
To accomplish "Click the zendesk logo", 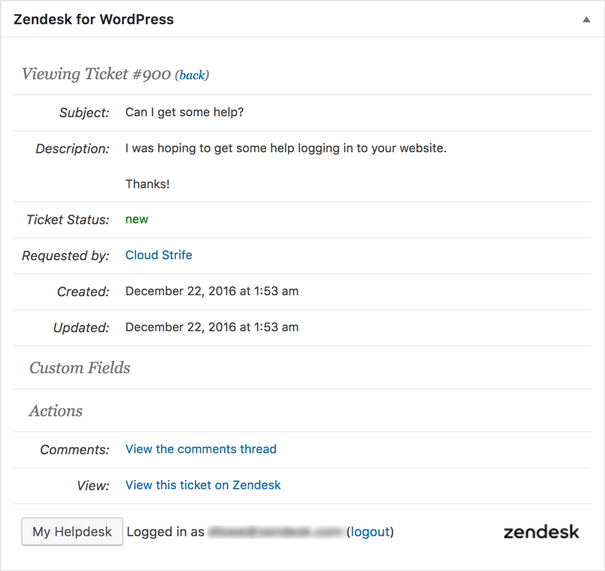I will tap(541, 532).
